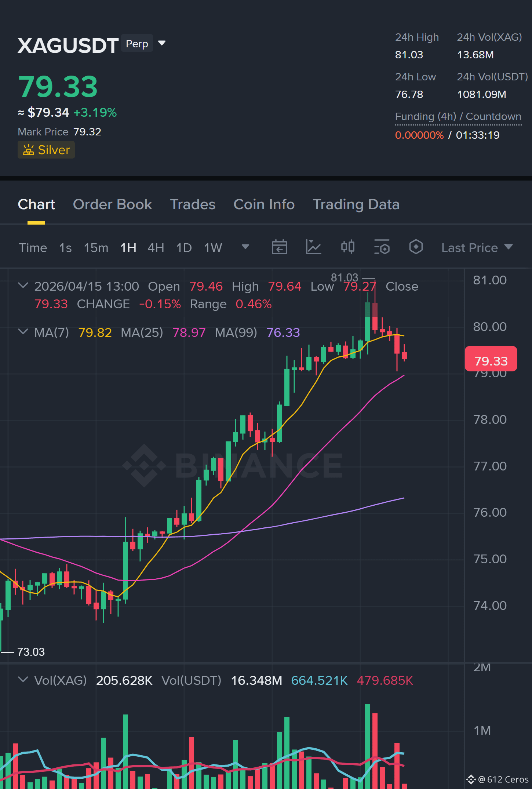Click the 664.521K volume MA value

tap(319, 680)
